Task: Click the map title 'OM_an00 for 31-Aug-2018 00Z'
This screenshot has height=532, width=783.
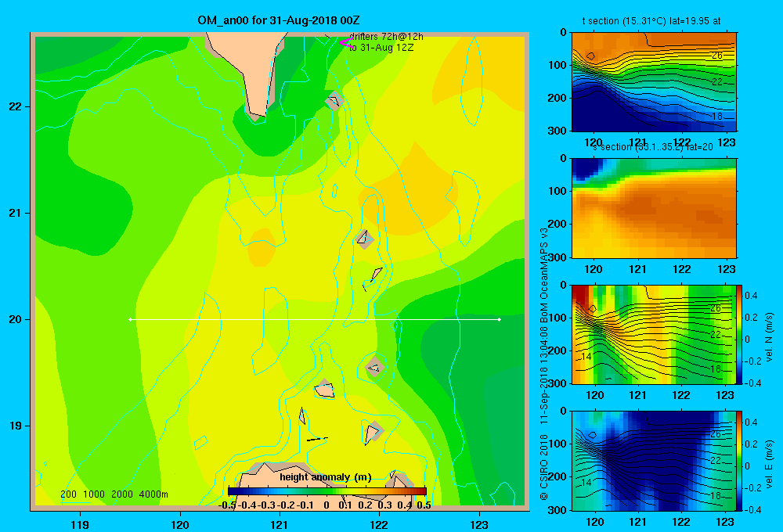Action: pos(279,20)
